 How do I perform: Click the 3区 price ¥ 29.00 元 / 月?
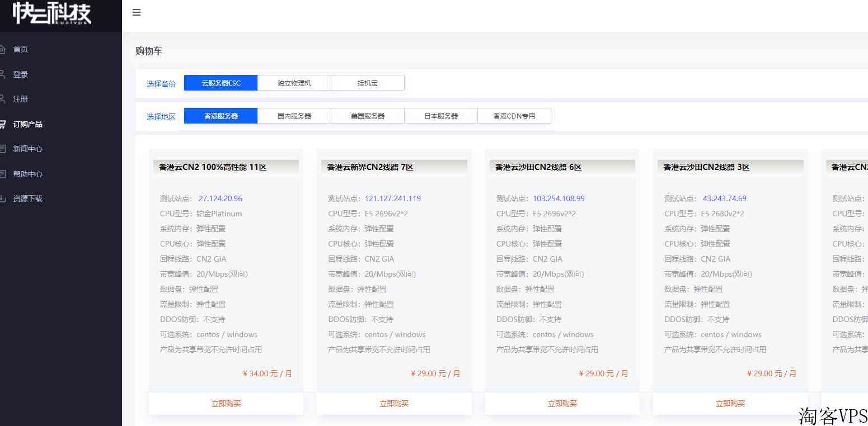[x=772, y=373]
